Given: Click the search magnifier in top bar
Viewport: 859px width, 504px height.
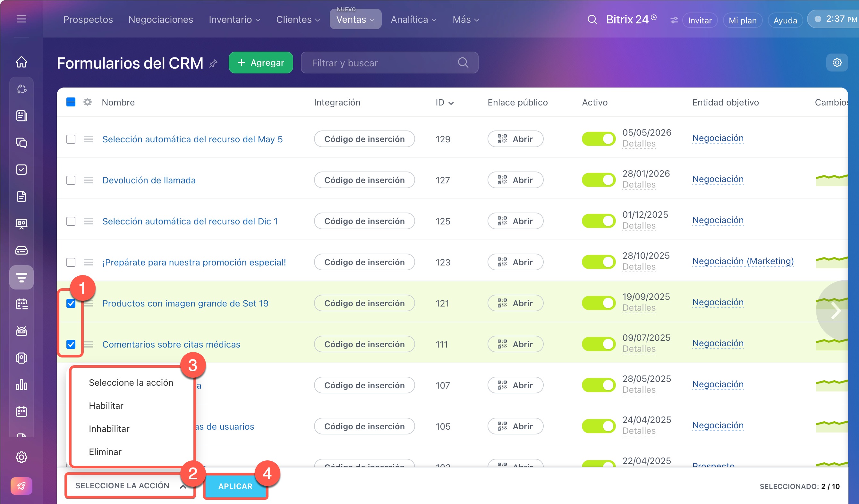Looking at the screenshot, I should [592, 20].
